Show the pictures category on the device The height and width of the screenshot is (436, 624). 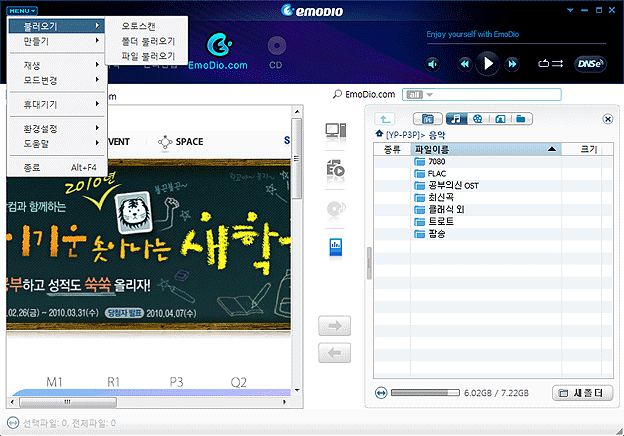(x=500, y=119)
